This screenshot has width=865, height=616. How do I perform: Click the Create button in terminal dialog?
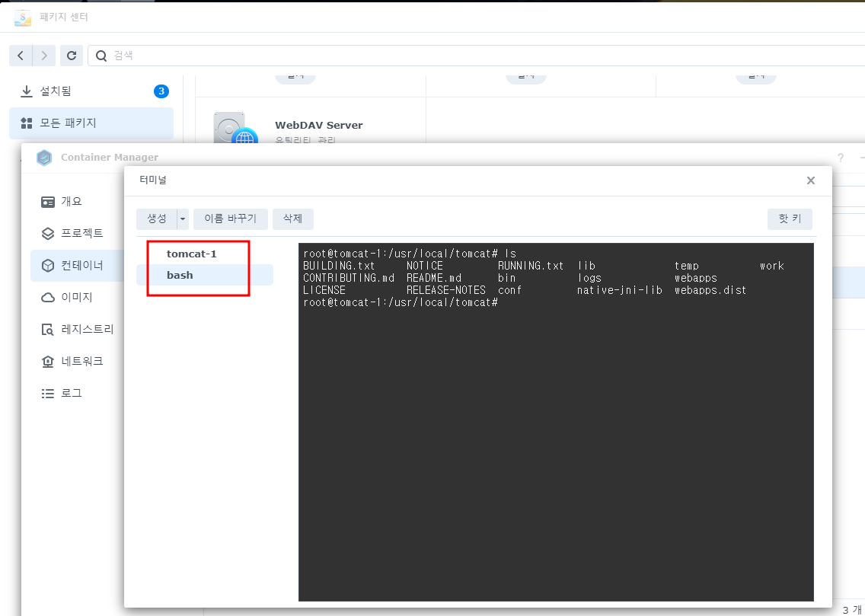[157, 219]
